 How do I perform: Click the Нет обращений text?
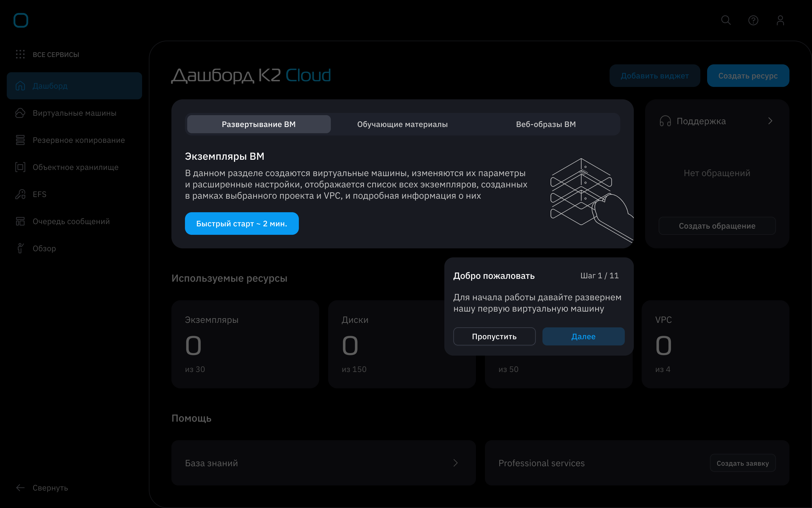tap(717, 173)
